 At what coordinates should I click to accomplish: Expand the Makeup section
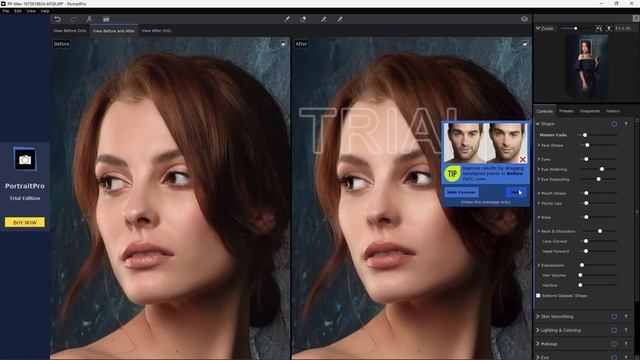538,344
